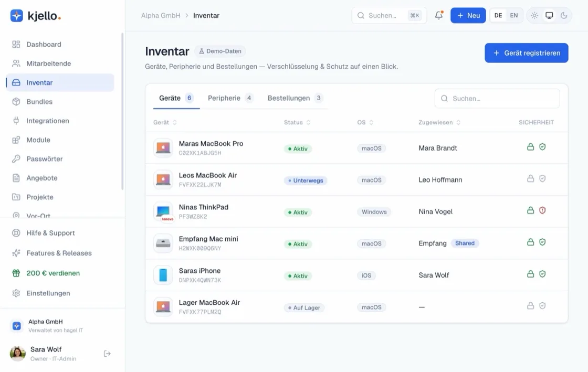Switch language to EN
Screen dimensions: 588x372
tap(514, 15)
